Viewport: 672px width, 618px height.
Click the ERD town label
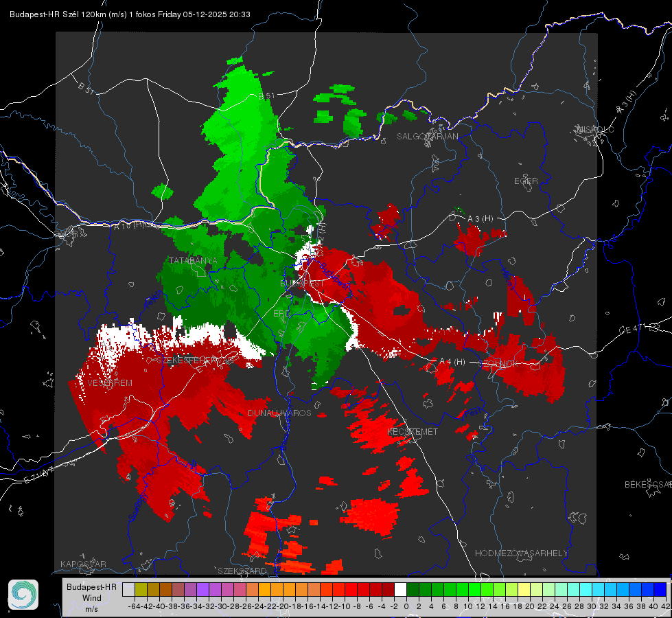click(x=281, y=314)
